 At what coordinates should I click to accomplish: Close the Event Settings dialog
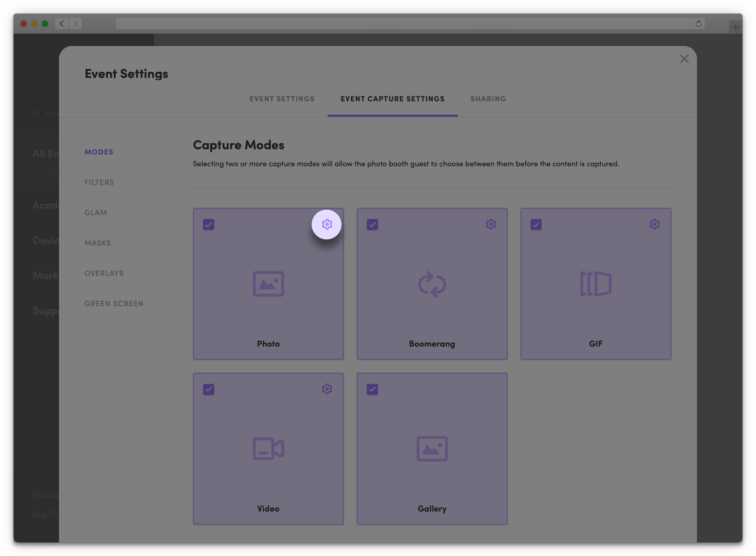(x=684, y=59)
